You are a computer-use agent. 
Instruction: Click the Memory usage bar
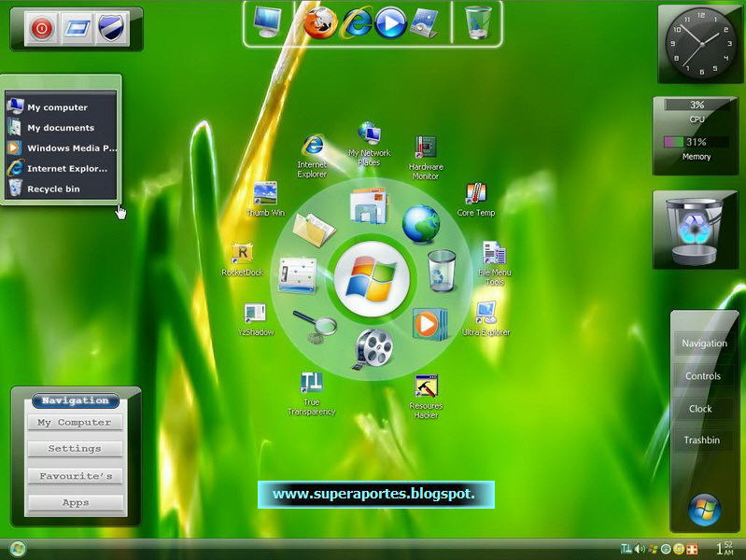tap(697, 142)
